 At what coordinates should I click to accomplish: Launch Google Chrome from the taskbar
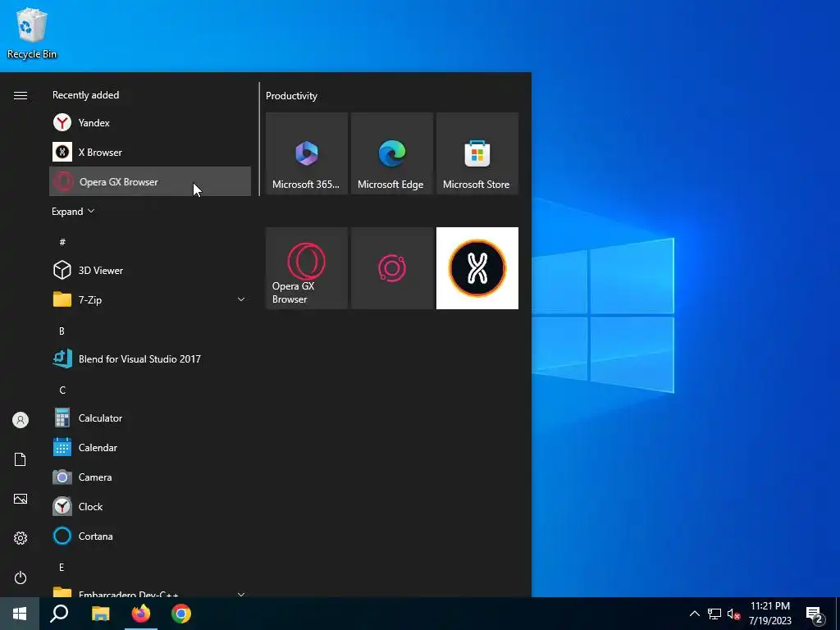181,614
